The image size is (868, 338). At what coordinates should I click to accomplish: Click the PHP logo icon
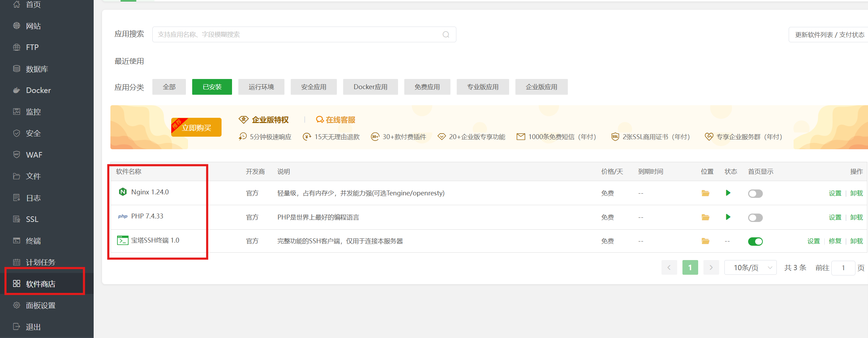coord(123,216)
